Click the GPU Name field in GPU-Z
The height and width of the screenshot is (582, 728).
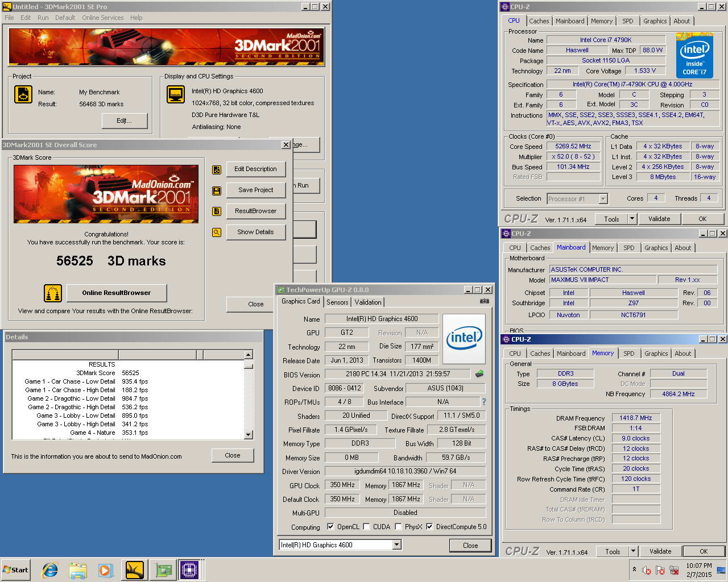(x=382, y=319)
